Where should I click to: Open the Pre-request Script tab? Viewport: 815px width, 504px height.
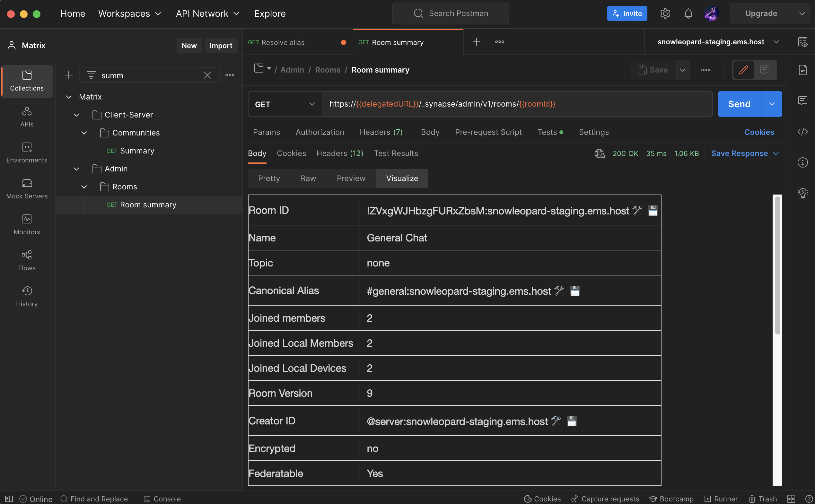pyautogui.click(x=488, y=132)
